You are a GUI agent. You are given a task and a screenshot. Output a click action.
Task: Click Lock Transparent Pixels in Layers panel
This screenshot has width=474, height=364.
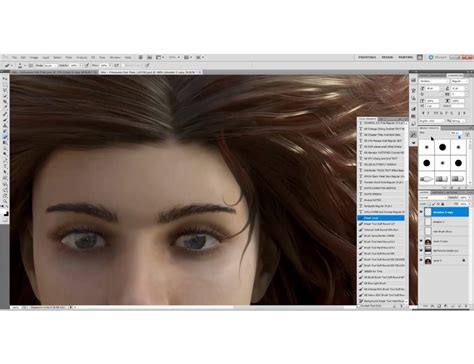coord(429,204)
